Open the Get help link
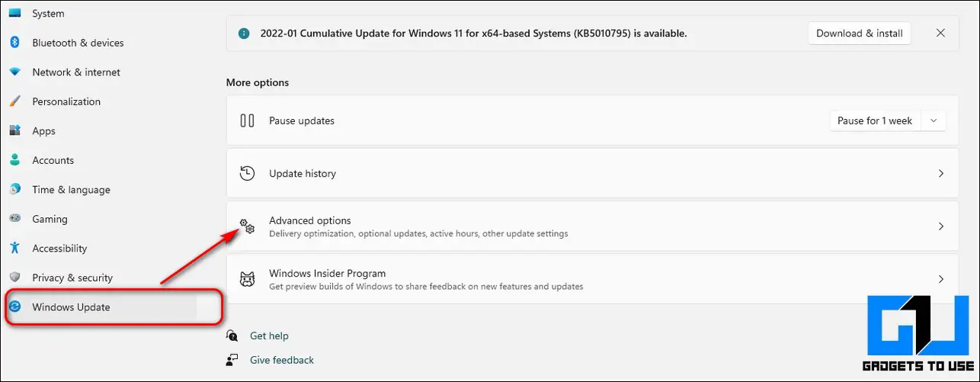 point(269,335)
